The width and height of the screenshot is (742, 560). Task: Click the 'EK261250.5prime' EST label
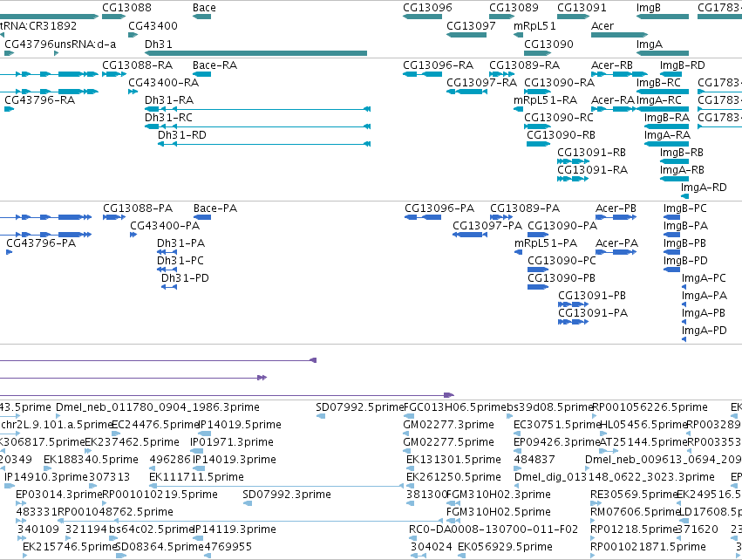pyautogui.click(x=453, y=477)
